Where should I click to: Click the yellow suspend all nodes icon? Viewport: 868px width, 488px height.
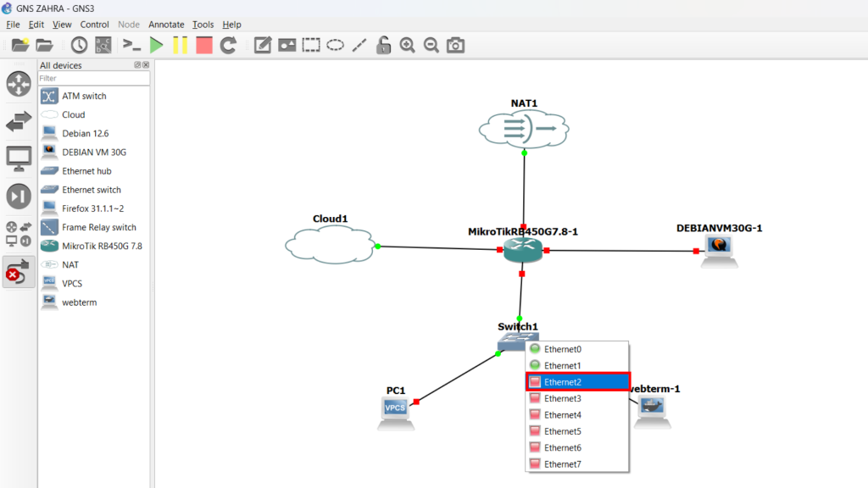tap(180, 46)
